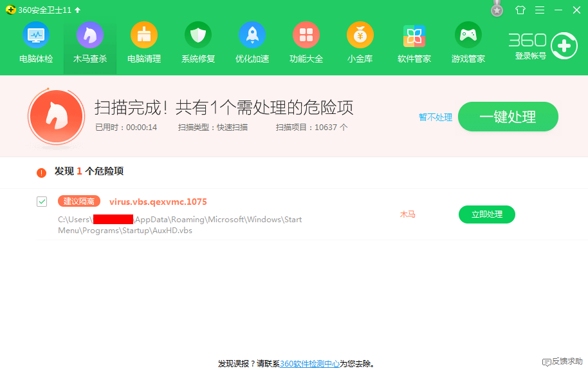Click the medal badge icon in title bar
Image resolution: width=588 pixels, height=371 pixels.
pos(497,9)
